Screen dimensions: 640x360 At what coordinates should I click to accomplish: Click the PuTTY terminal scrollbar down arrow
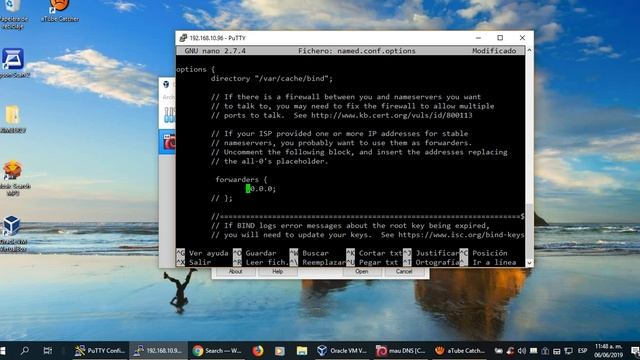tap(529, 262)
